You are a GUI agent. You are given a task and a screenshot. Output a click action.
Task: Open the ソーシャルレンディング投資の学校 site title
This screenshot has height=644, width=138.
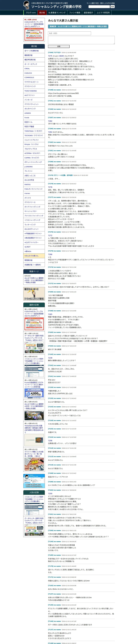pos(56,7)
